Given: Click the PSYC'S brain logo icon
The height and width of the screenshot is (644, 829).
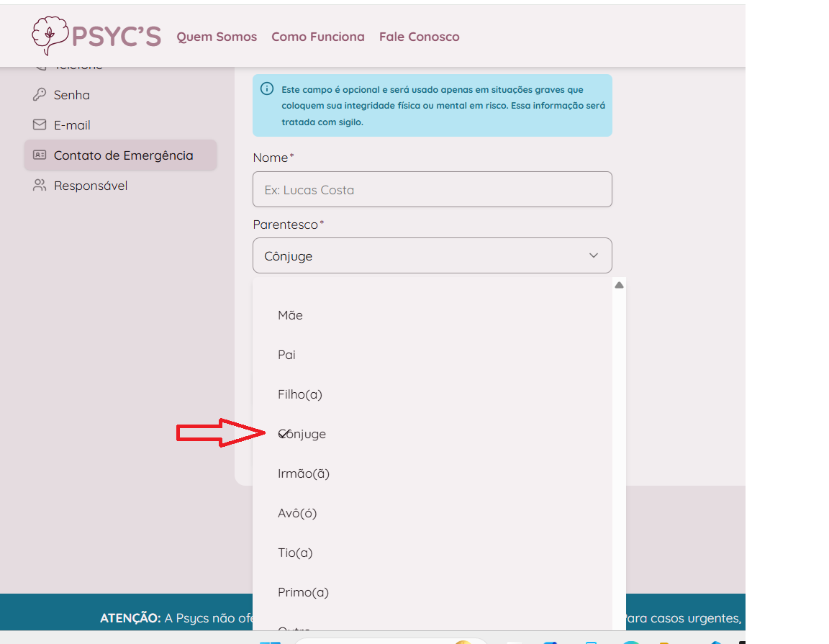Looking at the screenshot, I should (50, 35).
